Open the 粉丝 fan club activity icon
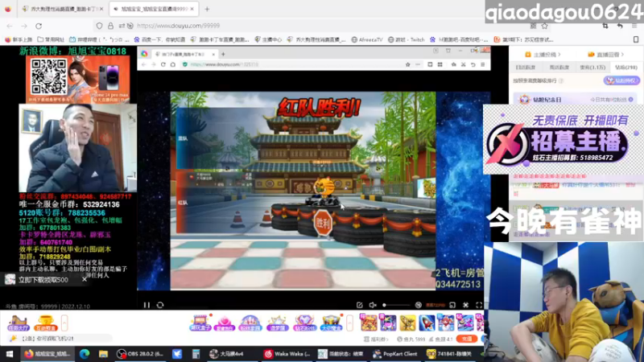 click(250, 323)
